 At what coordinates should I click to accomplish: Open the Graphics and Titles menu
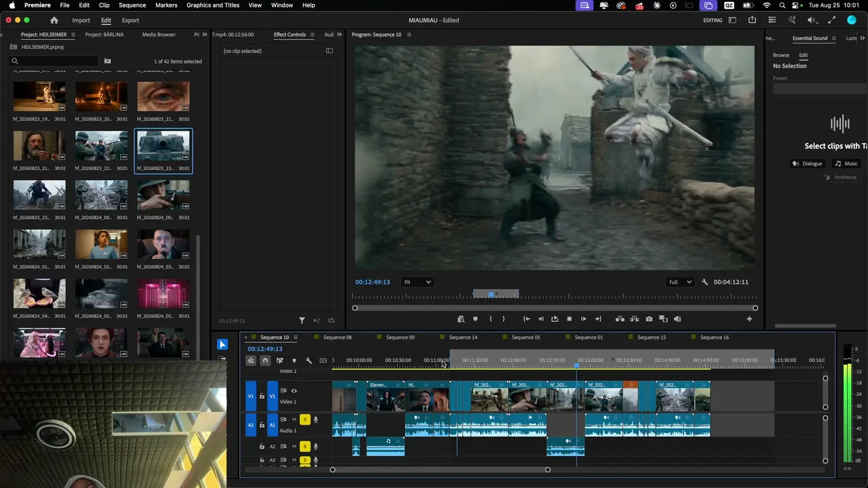[213, 5]
